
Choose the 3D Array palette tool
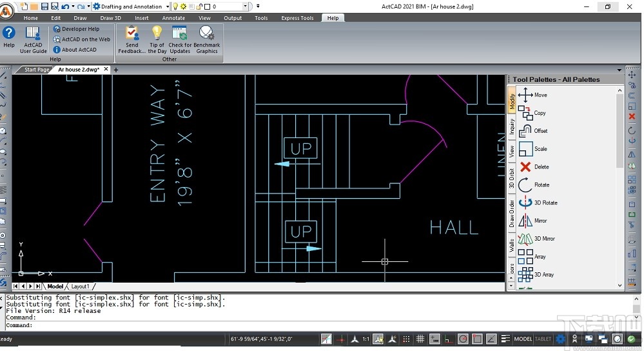point(536,275)
